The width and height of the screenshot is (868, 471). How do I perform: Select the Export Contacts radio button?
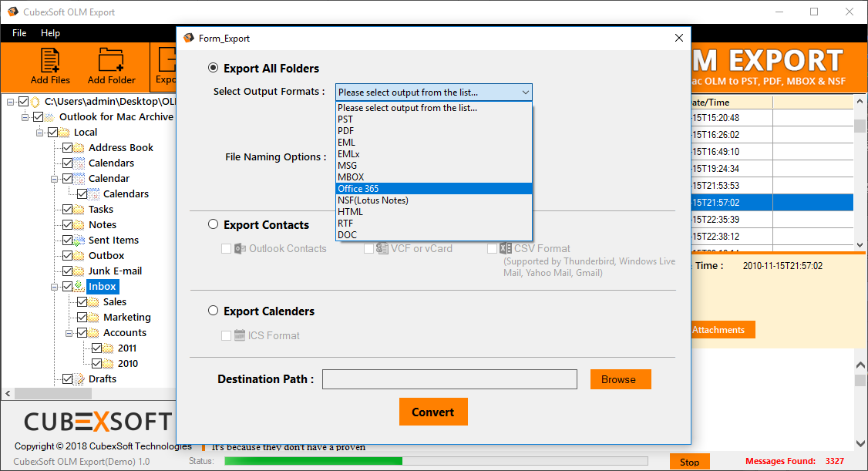213,224
